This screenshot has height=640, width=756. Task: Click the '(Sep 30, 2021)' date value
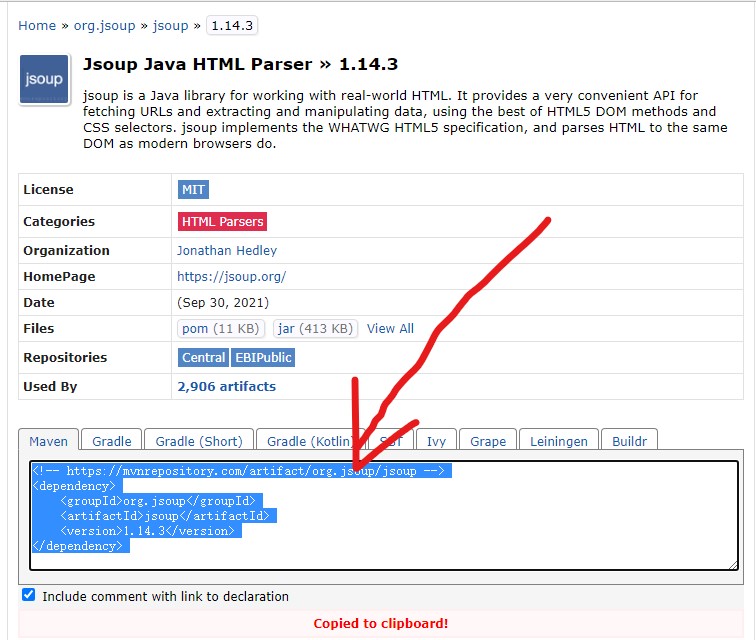[x=223, y=302]
